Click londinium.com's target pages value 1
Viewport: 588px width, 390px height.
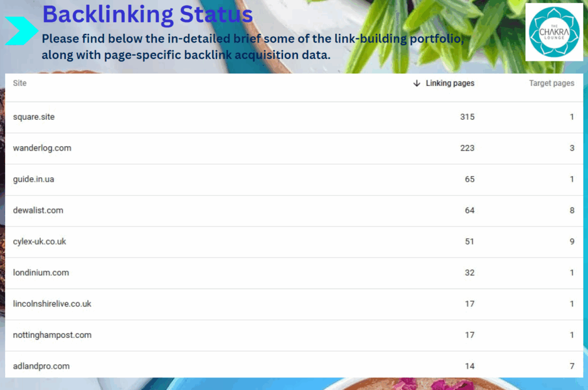(572, 272)
